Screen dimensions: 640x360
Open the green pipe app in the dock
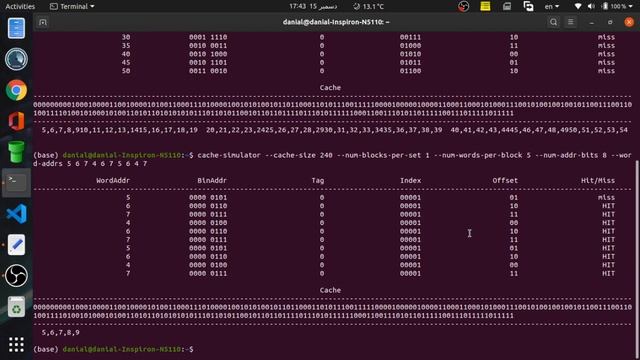coord(16,152)
